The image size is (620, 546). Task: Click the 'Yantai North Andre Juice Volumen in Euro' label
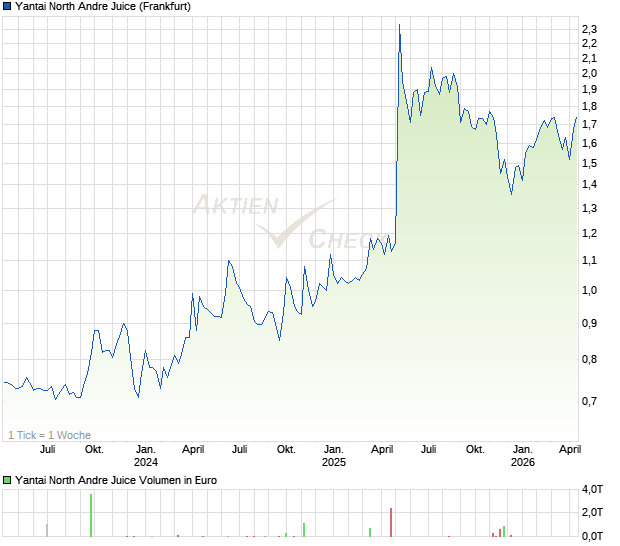[116, 480]
